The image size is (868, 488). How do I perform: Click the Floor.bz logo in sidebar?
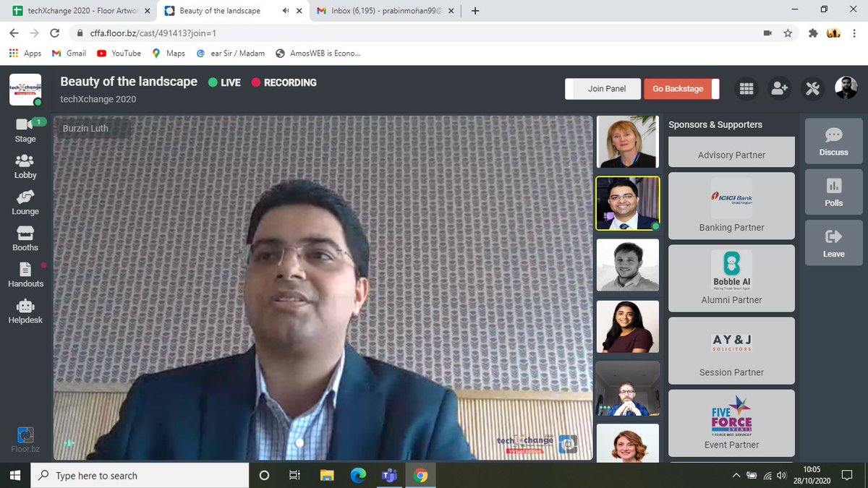[x=25, y=440]
